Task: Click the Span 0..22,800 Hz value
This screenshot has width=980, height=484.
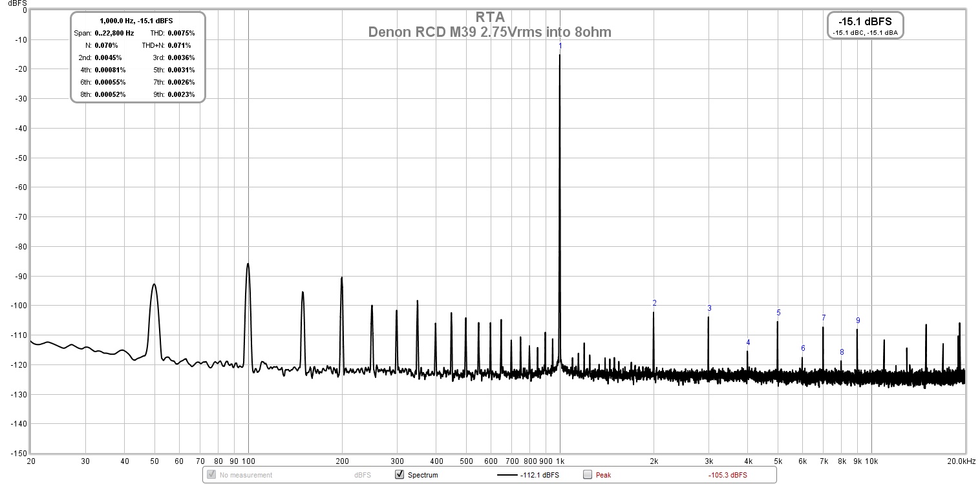Action: pos(114,33)
